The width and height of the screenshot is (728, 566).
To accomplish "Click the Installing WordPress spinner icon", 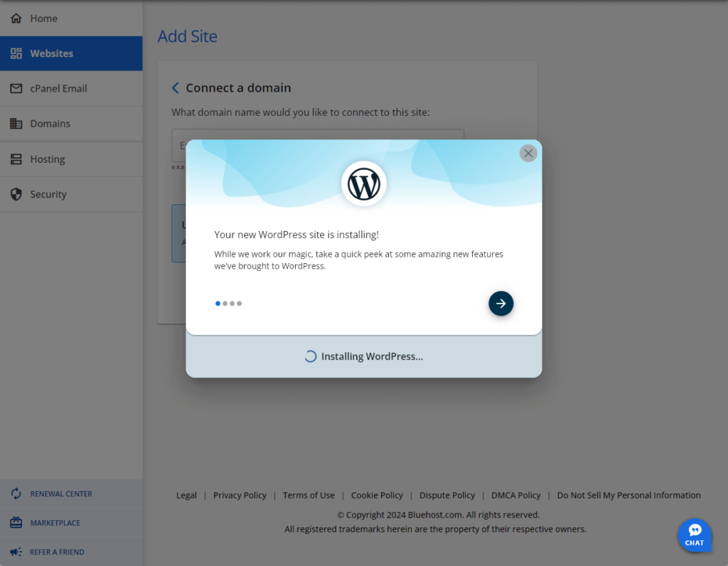I will [x=310, y=356].
